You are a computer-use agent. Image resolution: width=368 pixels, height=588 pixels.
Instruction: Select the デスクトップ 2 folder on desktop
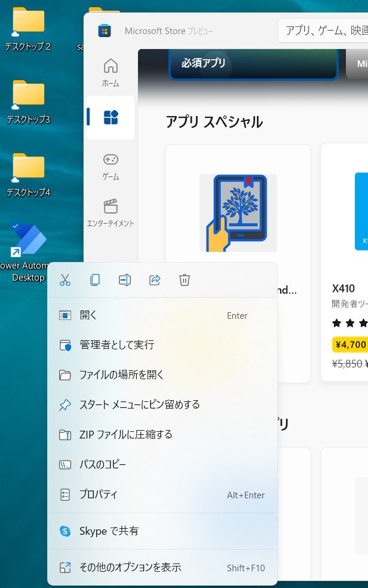click(27, 29)
